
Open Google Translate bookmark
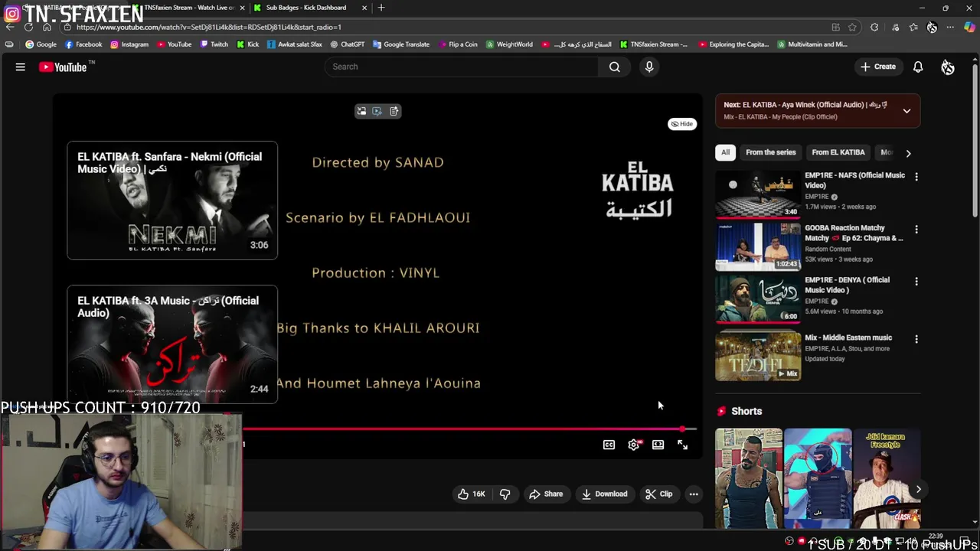pos(400,44)
